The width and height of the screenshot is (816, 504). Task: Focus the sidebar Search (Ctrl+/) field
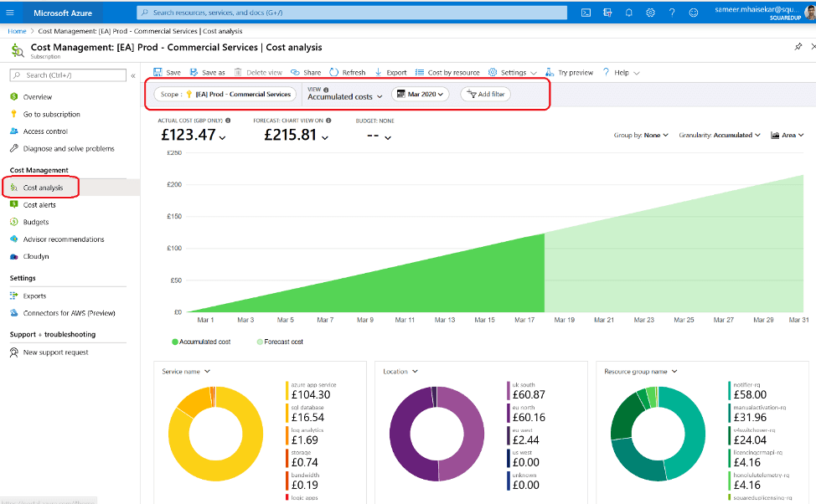(68, 75)
